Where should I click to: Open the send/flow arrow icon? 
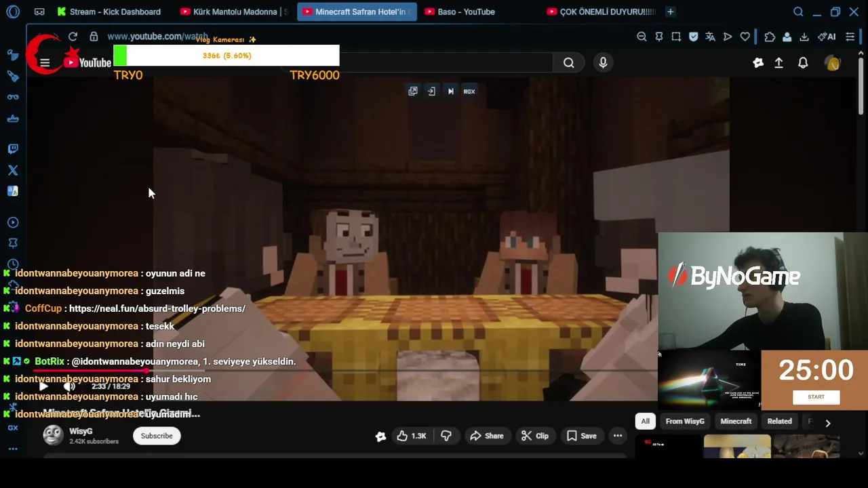point(728,37)
